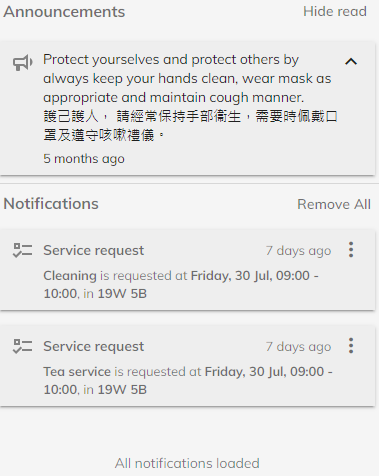This screenshot has height=476, width=379.
Task: Click checklist icon of Cleaning service request
Action: [x=23, y=250]
